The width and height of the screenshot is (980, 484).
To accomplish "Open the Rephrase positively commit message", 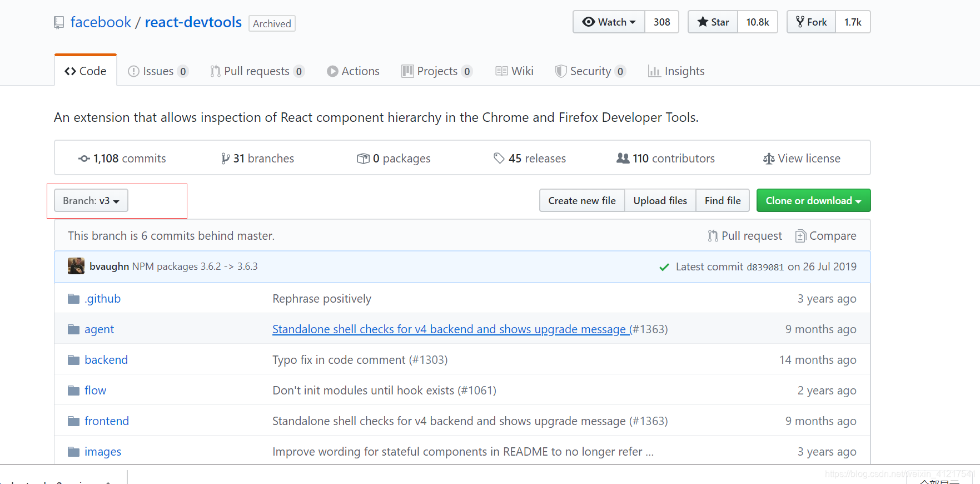I will coord(322,299).
